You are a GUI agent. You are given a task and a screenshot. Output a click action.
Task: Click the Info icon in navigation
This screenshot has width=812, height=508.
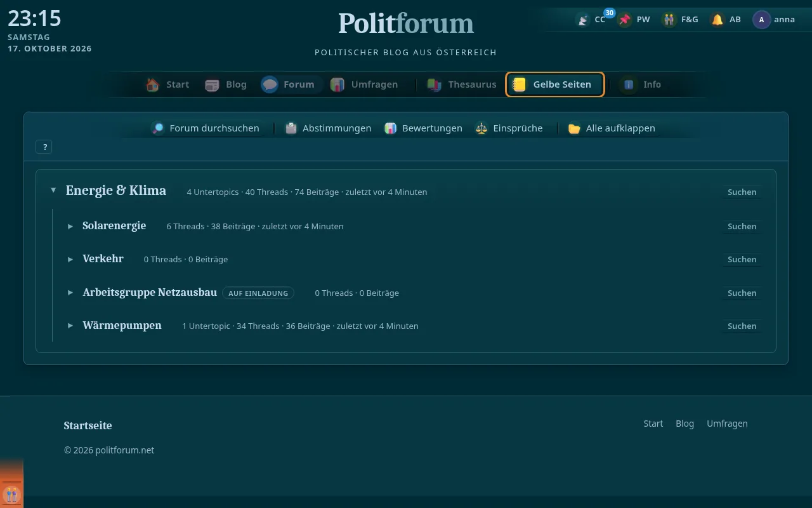point(629,84)
